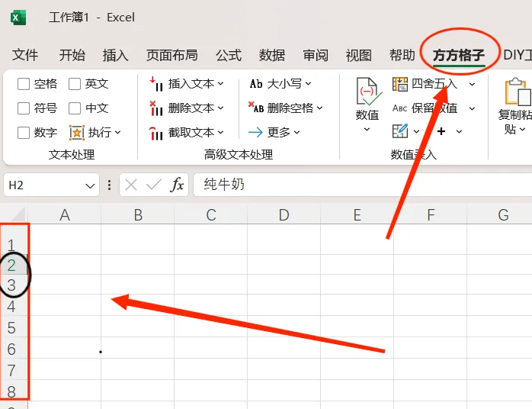532x409 pixels.
Task: Expand the 截取文本 dropdown arrow
Action: pyautogui.click(x=221, y=133)
